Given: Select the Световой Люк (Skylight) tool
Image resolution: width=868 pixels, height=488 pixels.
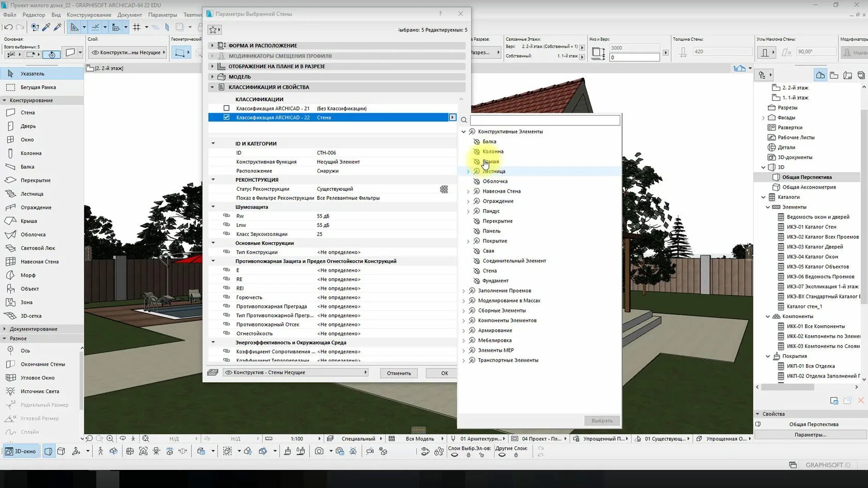Looking at the screenshot, I should point(38,248).
